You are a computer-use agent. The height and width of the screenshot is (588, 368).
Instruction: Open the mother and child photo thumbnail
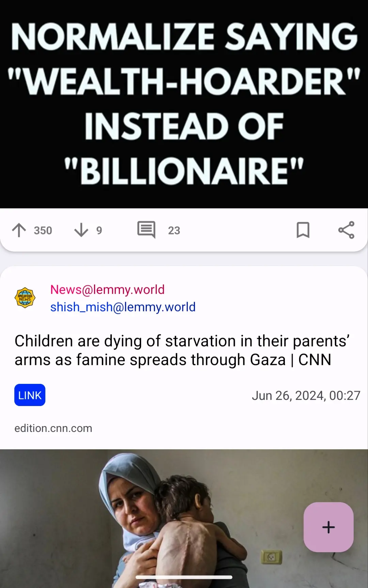coord(184,518)
